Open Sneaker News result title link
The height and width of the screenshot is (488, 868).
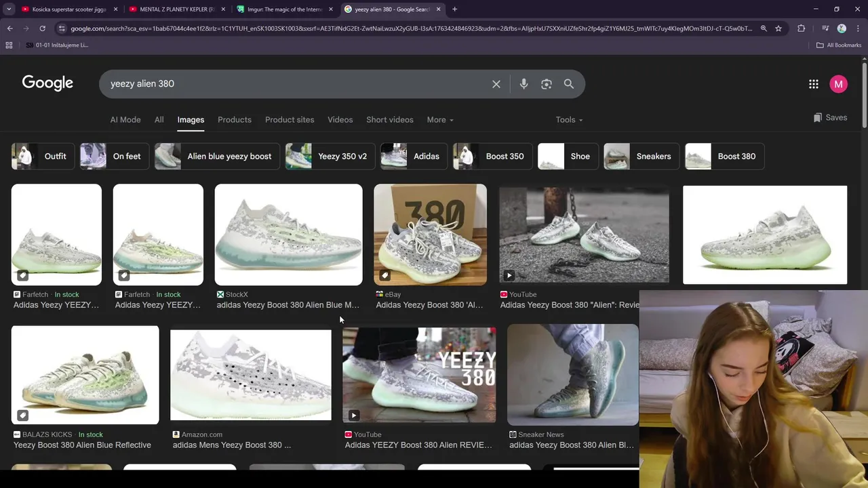coord(572,445)
